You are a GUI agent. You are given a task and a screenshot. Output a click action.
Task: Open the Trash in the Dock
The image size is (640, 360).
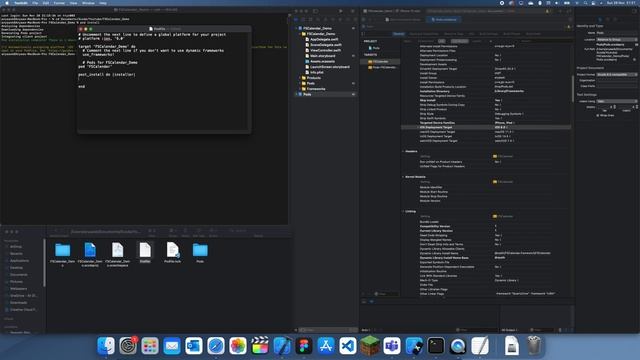point(534,346)
